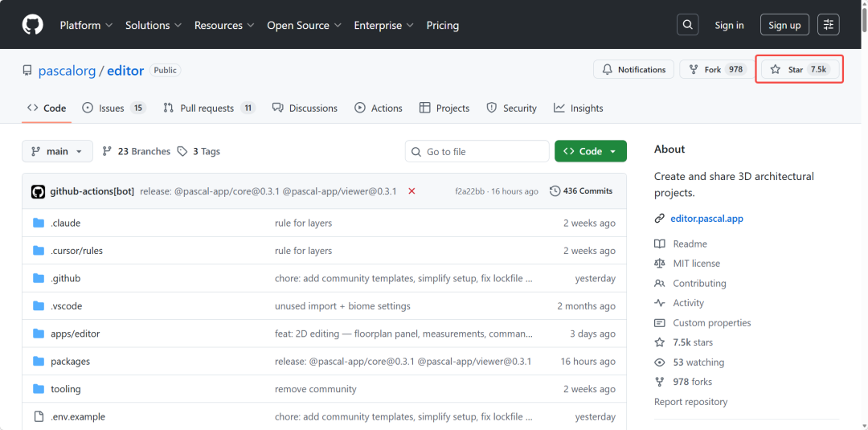
Task: Click the fork icon beside 978 forks
Action: [659, 382]
